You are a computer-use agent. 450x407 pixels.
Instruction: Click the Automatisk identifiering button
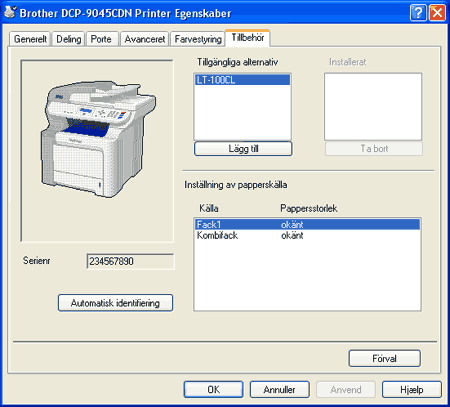(115, 303)
